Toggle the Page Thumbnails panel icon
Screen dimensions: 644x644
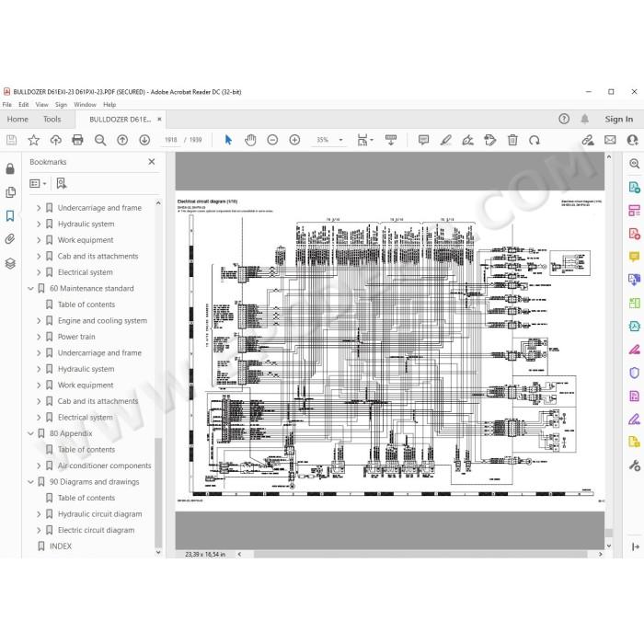click(x=10, y=192)
